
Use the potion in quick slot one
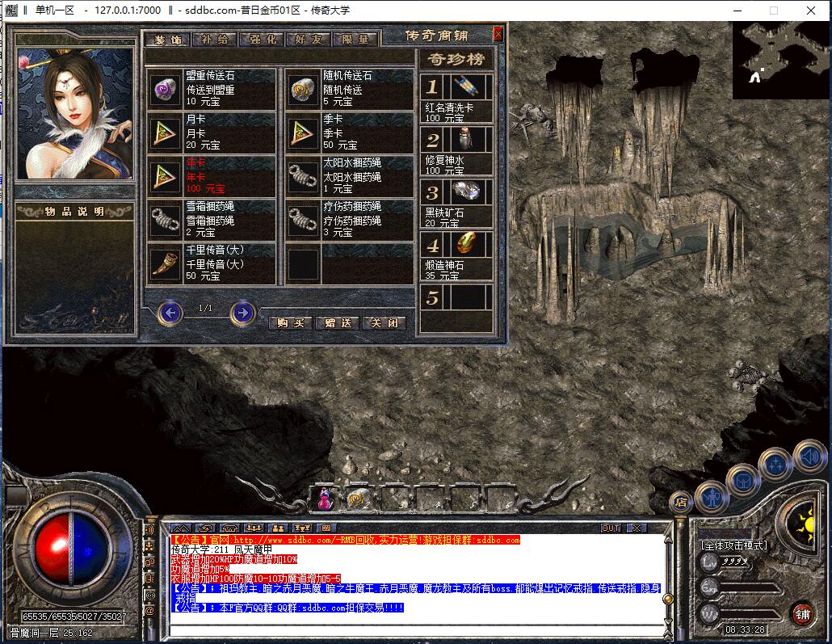coord(324,499)
